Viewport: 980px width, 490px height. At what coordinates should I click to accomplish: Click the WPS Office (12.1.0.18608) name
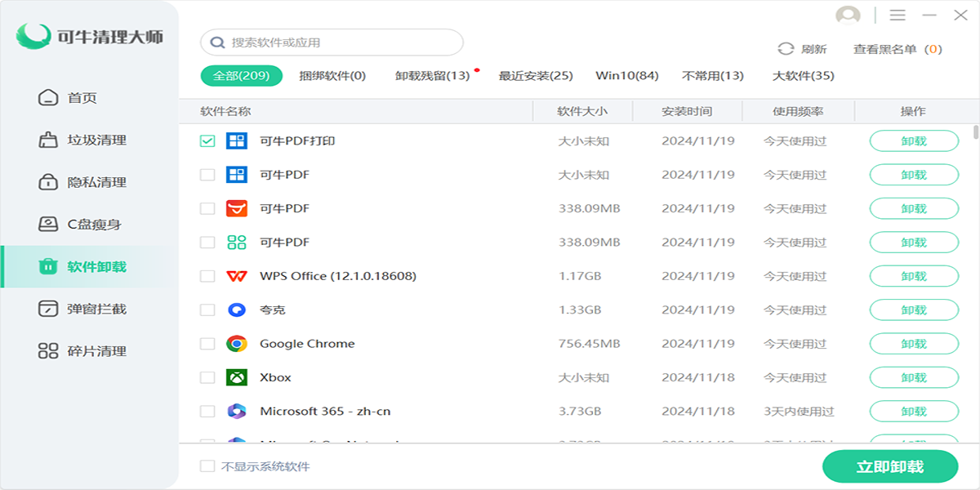(x=338, y=276)
